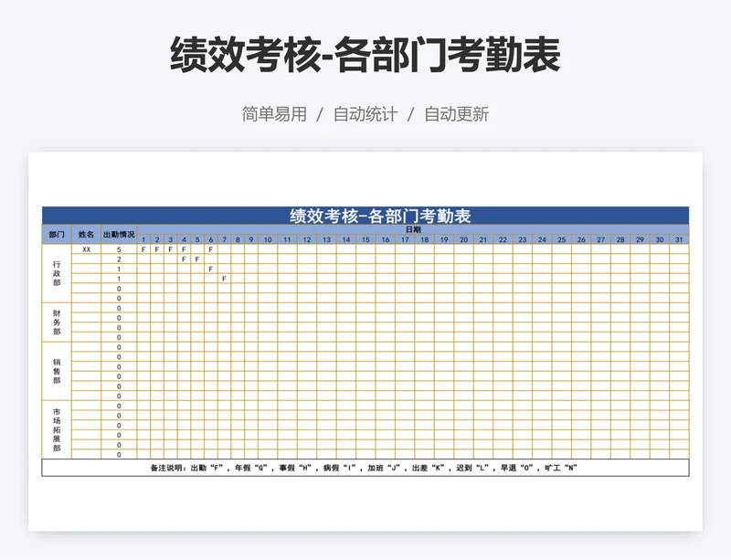Select day 1 column header
Viewport: 731px width, 560px height.
coord(143,240)
